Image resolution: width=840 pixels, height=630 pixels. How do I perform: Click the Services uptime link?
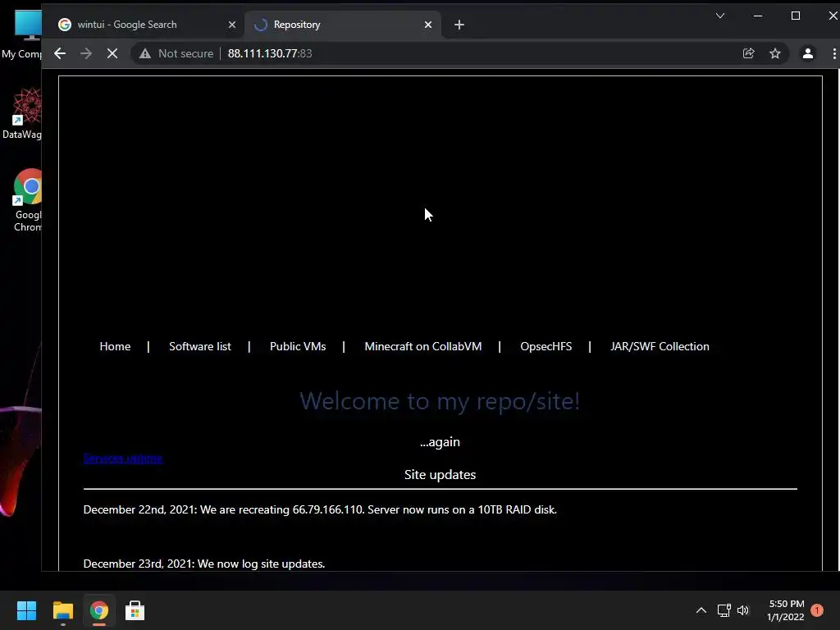[x=123, y=459]
